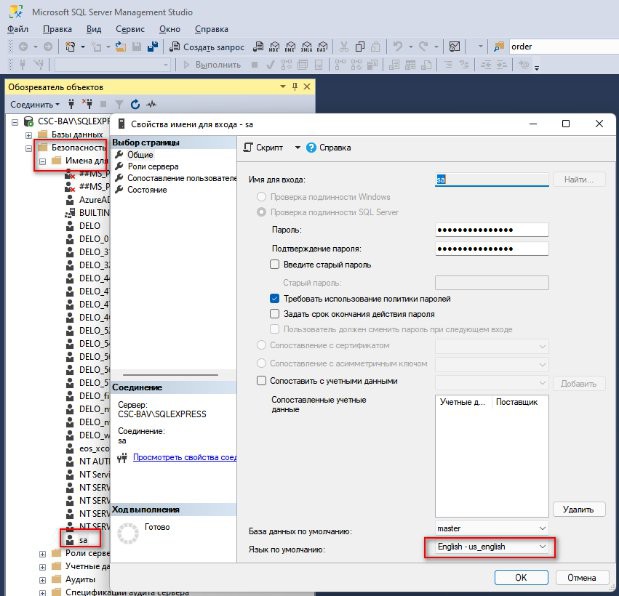Enable Задать срок окончания действия пароля
This screenshot has width=619, height=596.
click(276, 313)
